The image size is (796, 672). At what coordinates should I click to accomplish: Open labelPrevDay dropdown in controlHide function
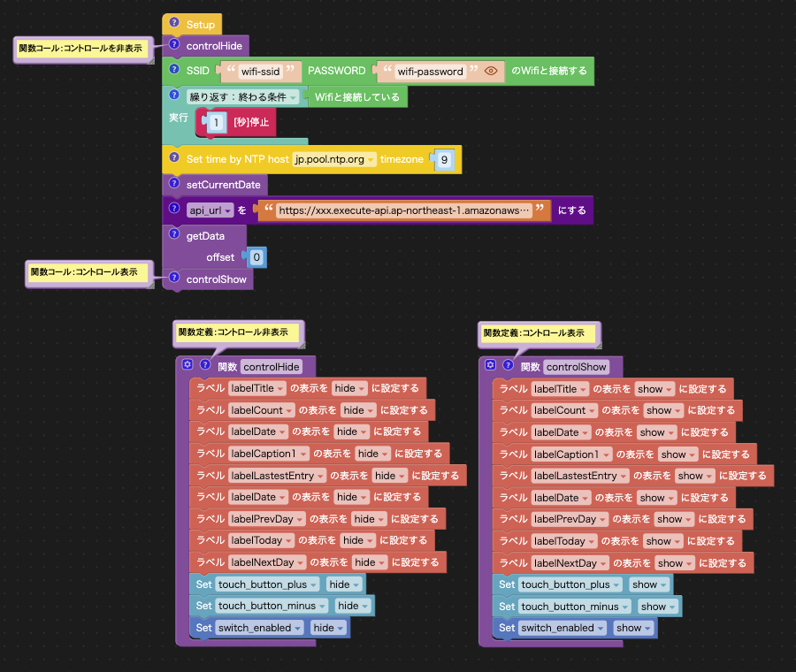pyautogui.click(x=267, y=519)
